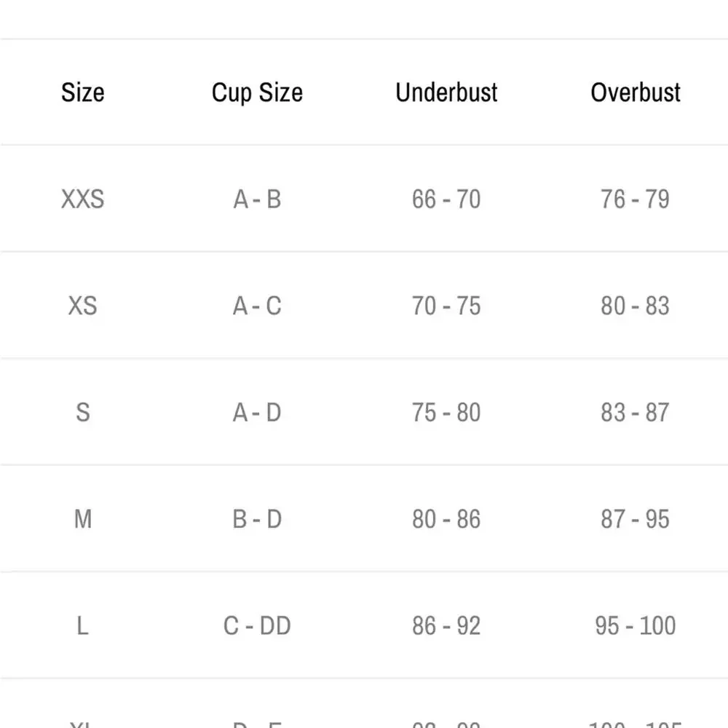The width and height of the screenshot is (728, 728).
Task: Click the 86 - 92 underbust value
Action: coord(446,625)
